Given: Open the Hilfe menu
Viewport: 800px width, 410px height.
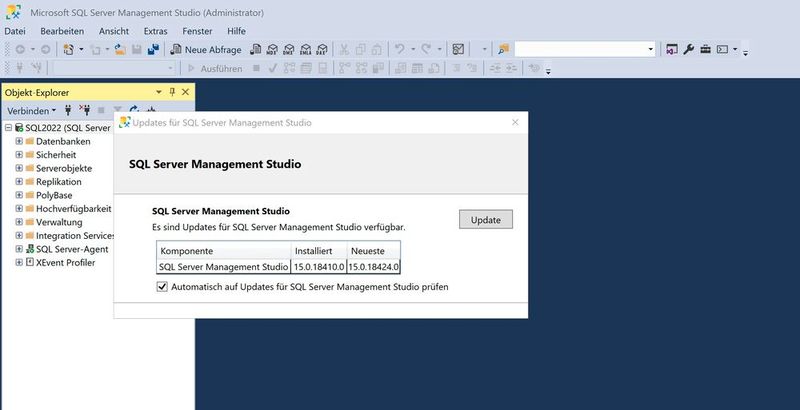Looking at the screenshot, I should click(236, 31).
